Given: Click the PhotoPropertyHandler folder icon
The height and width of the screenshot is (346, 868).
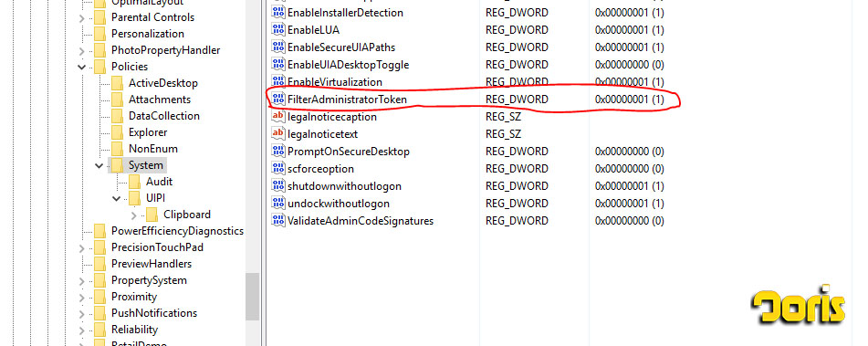Looking at the screenshot, I should (x=99, y=50).
